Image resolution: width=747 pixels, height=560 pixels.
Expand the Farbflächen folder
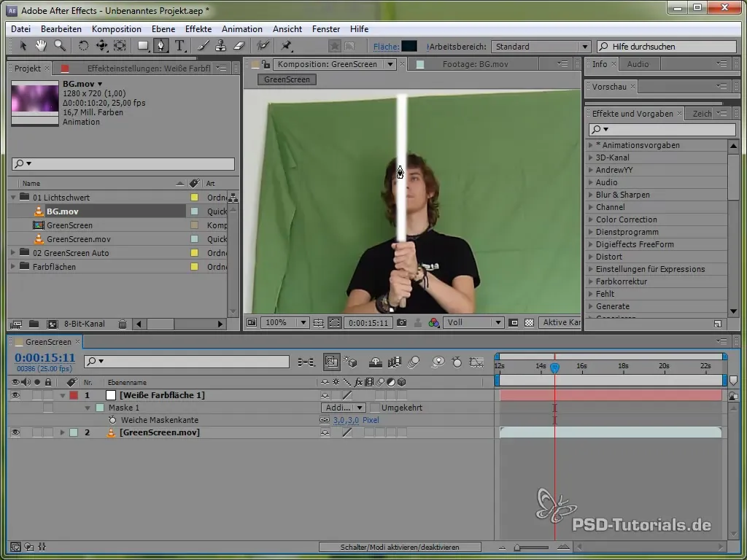13,267
